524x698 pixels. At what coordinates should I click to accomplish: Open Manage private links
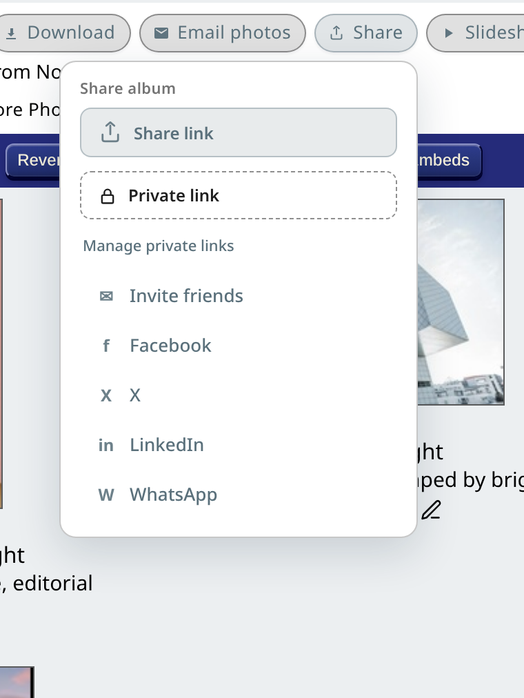(x=158, y=246)
